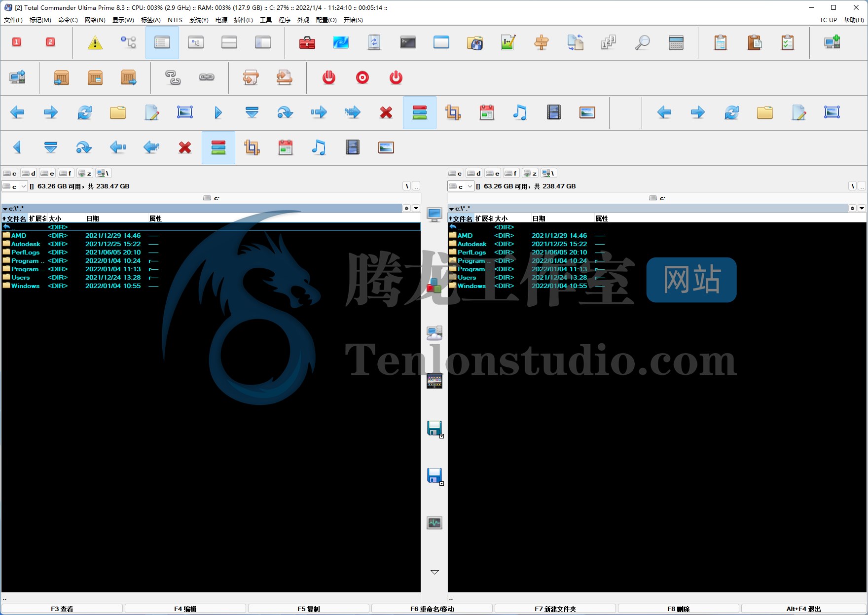Click Alt+F4 退出 button
The image size is (868, 615).
[803, 609]
